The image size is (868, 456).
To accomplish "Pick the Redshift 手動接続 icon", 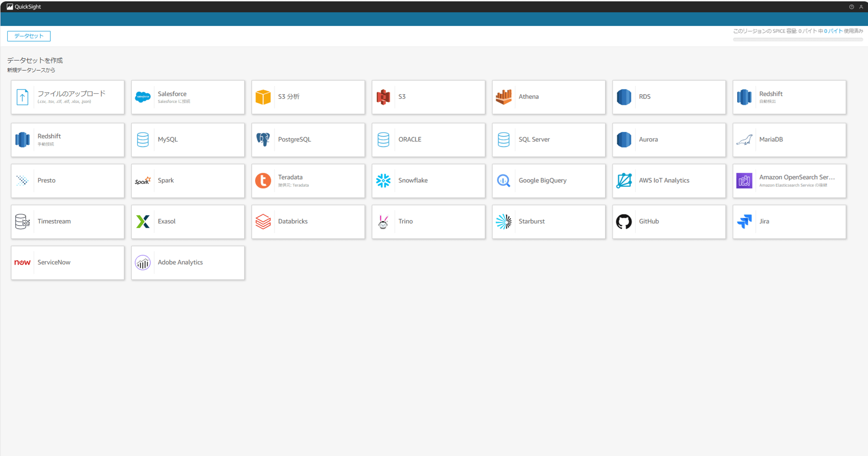I will (23, 140).
